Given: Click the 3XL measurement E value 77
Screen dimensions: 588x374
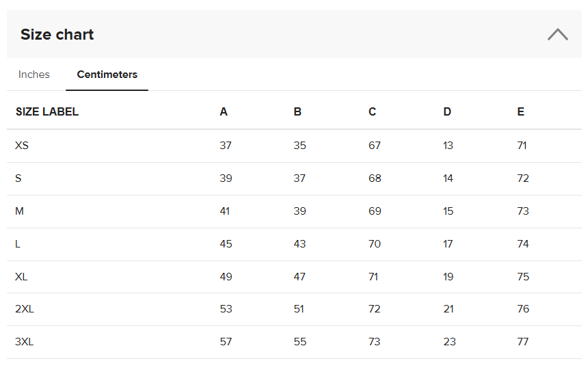Looking at the screenshot, I should [x=523, y=342].
